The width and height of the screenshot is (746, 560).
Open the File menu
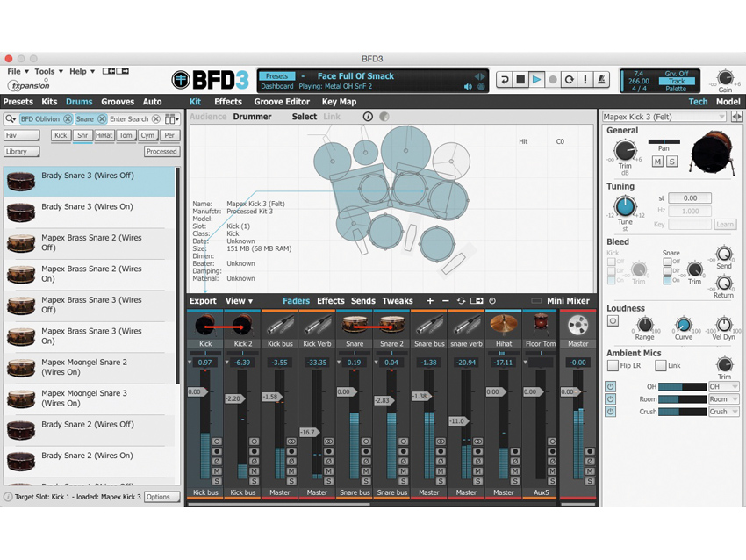18,71
